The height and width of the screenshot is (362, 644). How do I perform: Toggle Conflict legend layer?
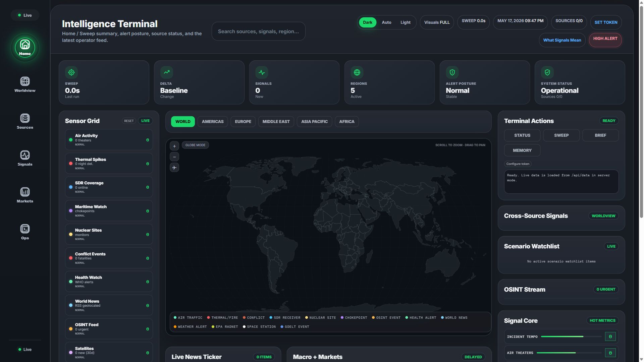coord(254,318)
